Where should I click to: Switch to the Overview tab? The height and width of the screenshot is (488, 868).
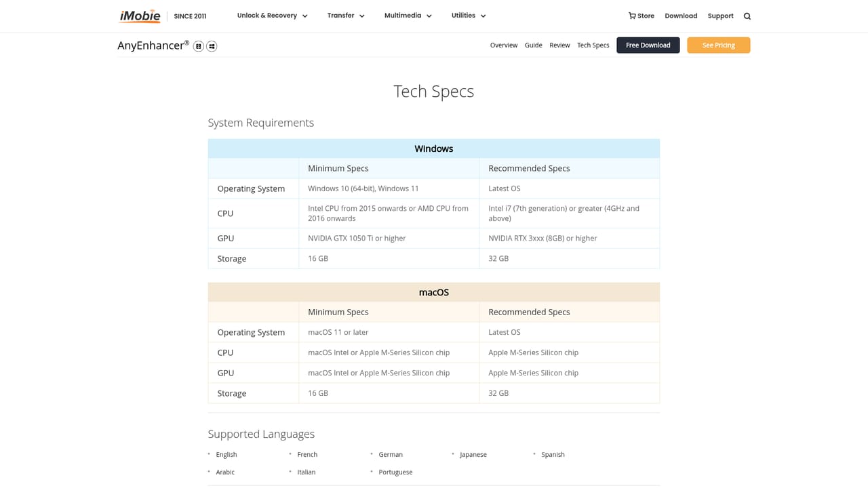coord(504,45)
